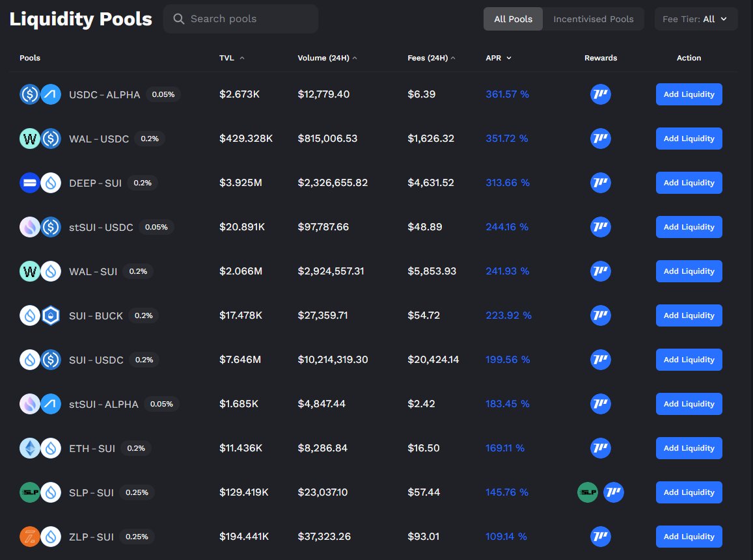Add Liquidity to stSUI-ALPHA pool
753x560 pixels.
(689, 403)
